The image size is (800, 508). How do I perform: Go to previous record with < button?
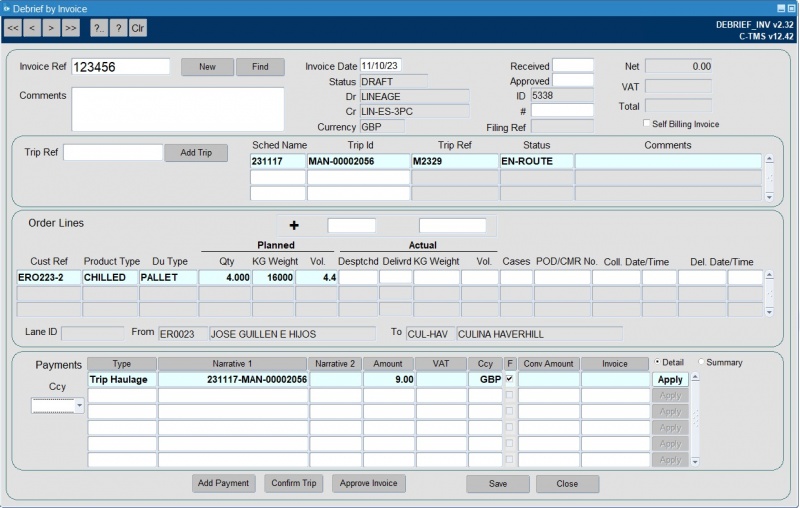tap(32, 28)
